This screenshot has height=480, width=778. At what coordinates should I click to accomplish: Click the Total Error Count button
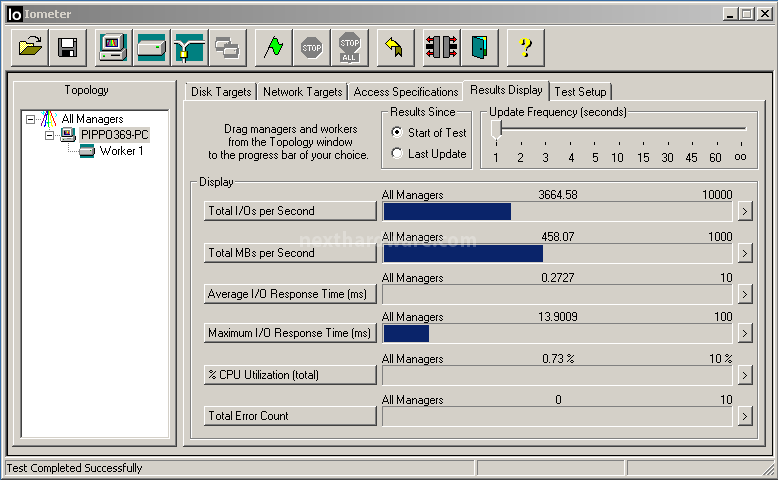[x=290, y=416]
